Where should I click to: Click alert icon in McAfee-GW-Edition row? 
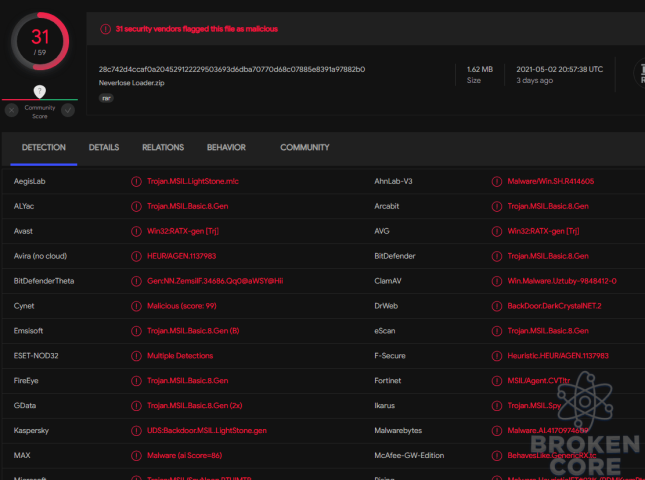pyautogui.click(x=497, y=456)
